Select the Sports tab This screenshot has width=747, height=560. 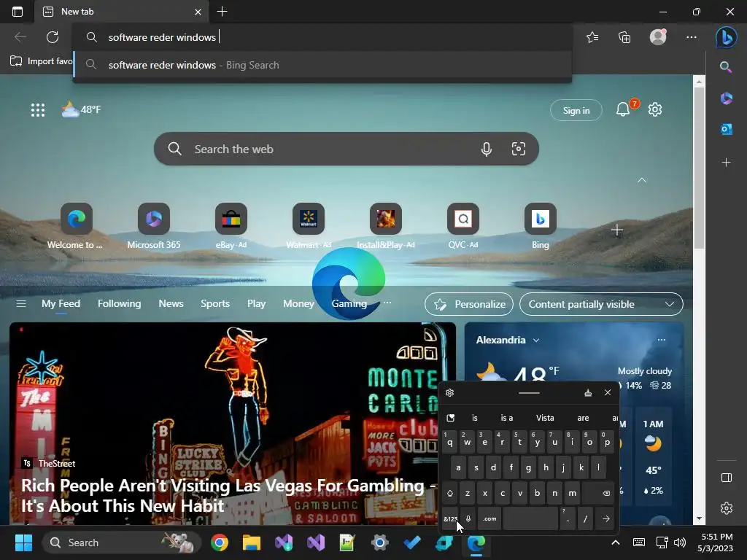coord(215,303)
